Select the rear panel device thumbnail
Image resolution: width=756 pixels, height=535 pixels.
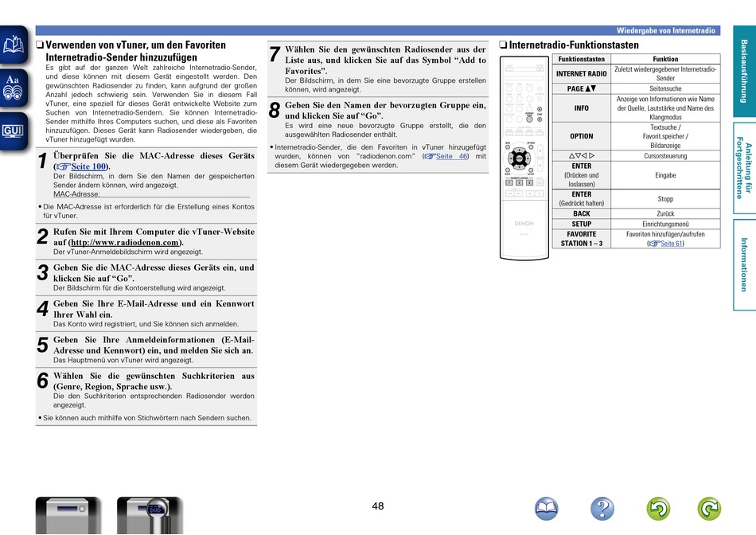(x=150, y=515)
